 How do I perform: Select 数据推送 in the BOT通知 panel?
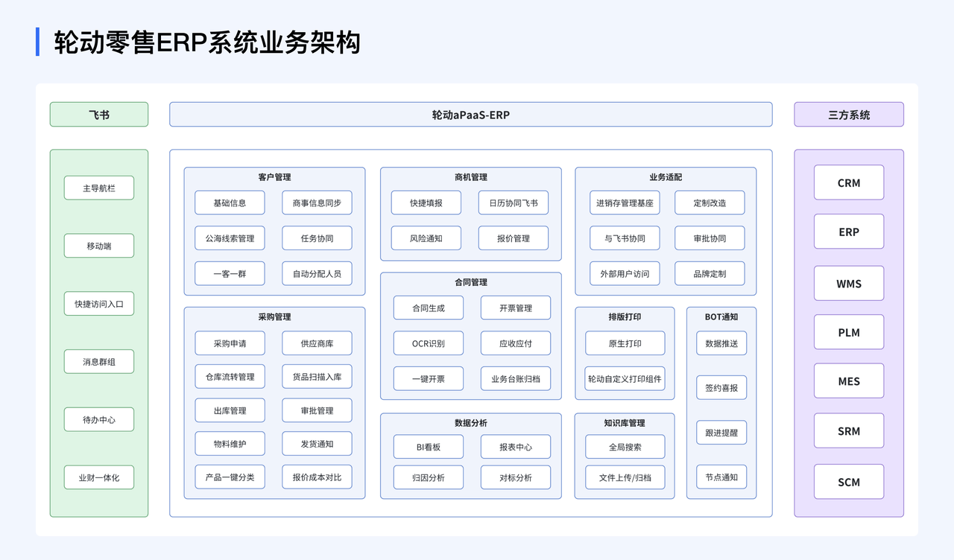coord(721,343)
